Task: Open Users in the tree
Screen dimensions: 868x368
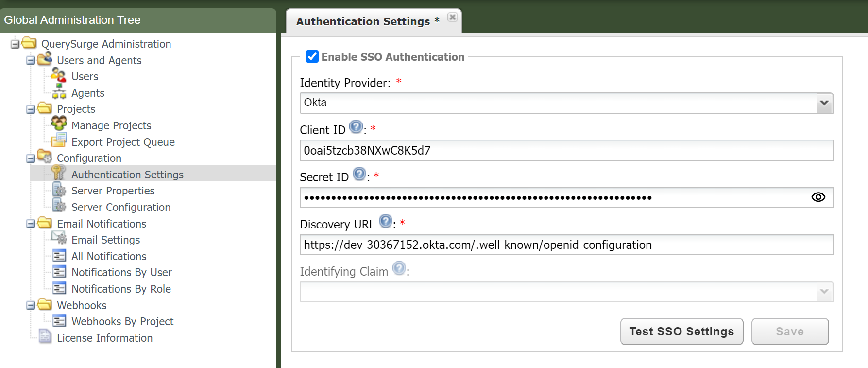Action: pyautogui.click(x=85, y=76)
